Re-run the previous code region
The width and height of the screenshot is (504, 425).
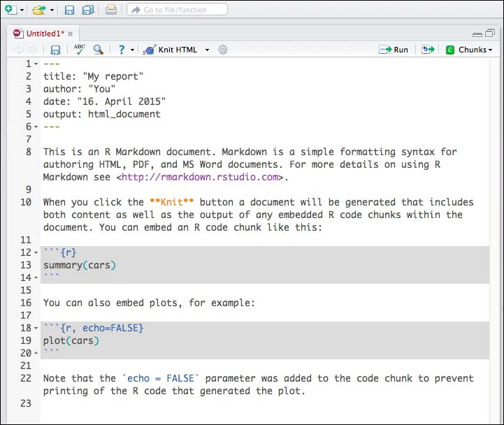[x=428, y=50]
